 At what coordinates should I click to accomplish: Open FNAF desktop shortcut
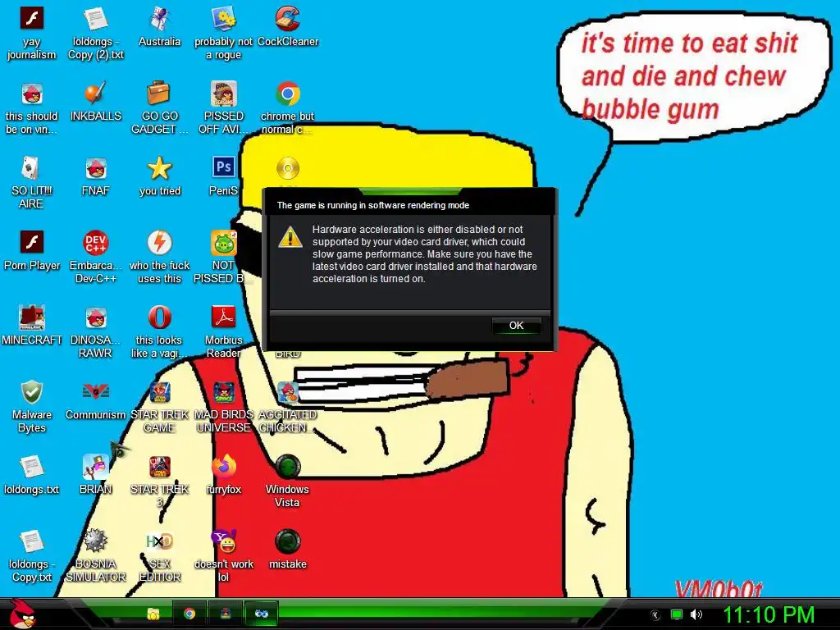(x=96, y=168)
